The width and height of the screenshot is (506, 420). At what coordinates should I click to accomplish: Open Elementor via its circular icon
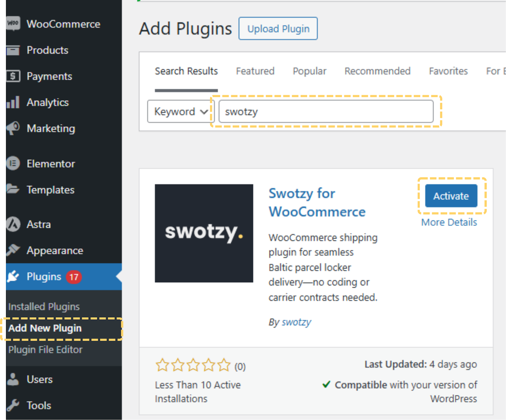(13, 163)
